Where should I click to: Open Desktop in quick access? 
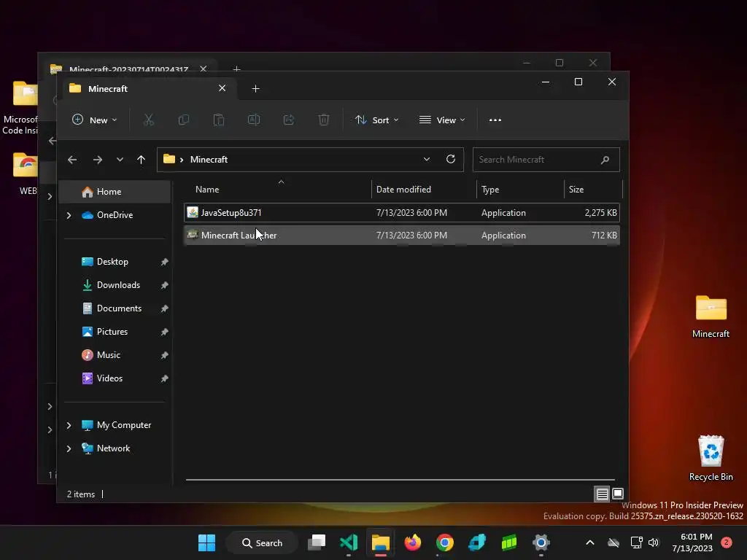(112, 262)
